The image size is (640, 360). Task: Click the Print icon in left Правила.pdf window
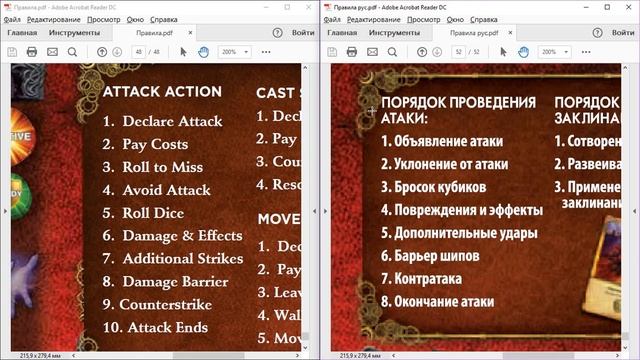click(x=32, y=52)
